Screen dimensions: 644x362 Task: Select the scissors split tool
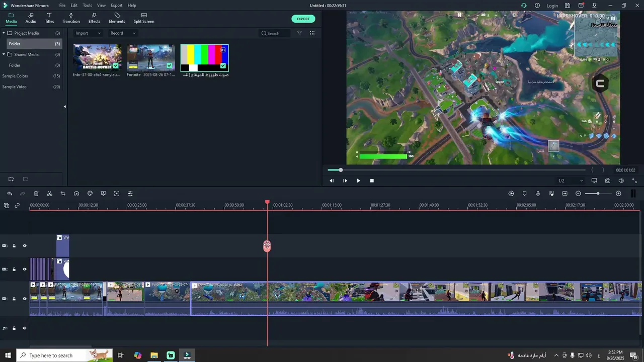tap(49, 194)
